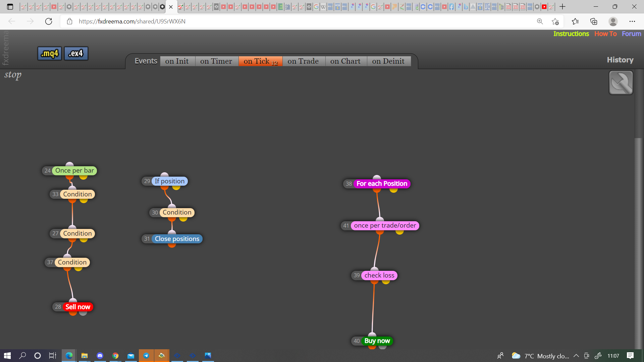The image size is (644, 362).
Task: Add this page to favorites
Action: click(x=555, y=21)
